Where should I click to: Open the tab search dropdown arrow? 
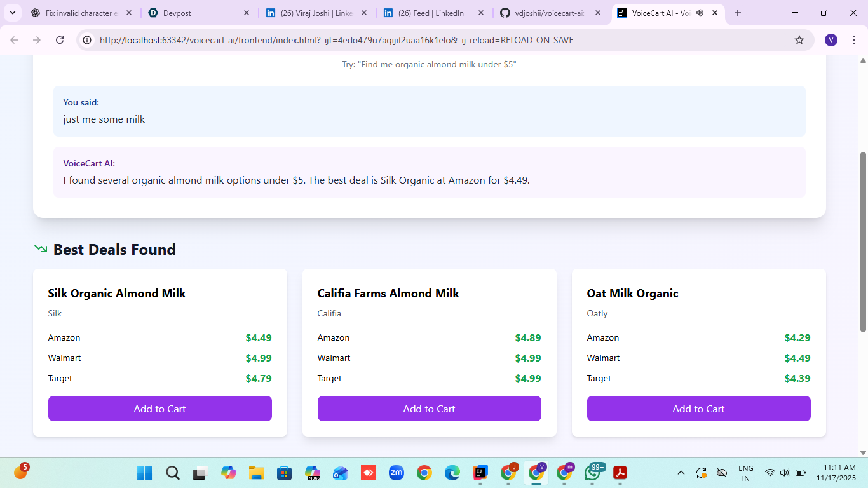(x=12, y=13)
